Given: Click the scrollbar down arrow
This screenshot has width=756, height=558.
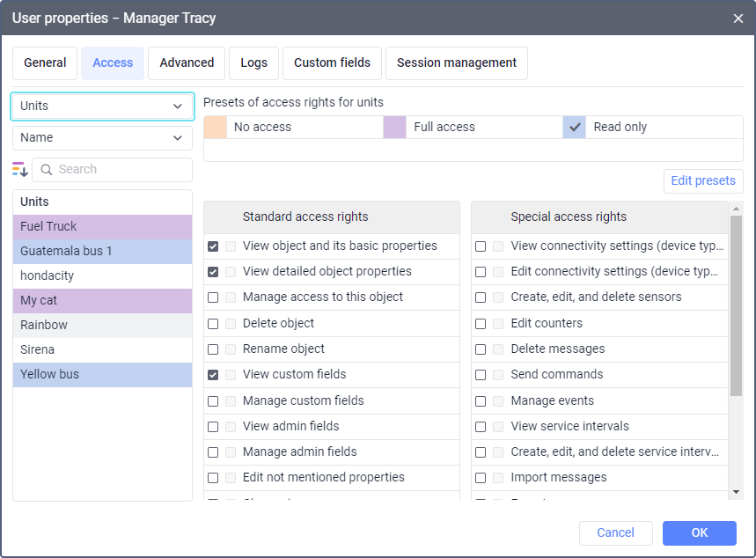Looking at the screenshot, I should click(736, 491).
